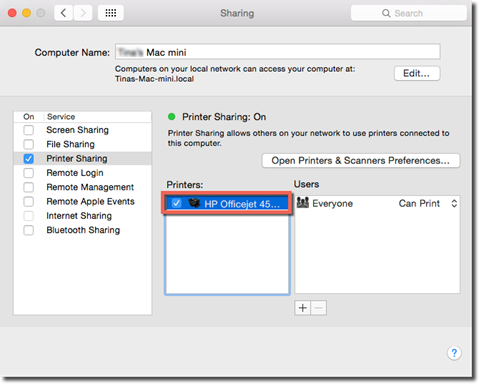
Task: Select Remote Management service row
Action: (x=83, y=187)
